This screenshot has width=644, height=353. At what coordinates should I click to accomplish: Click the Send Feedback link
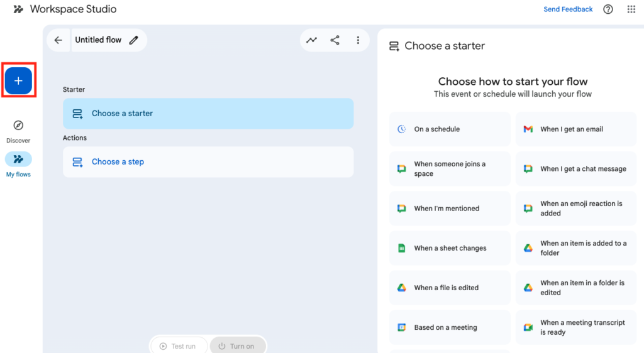pyautogui.click(x=568, y=9)
